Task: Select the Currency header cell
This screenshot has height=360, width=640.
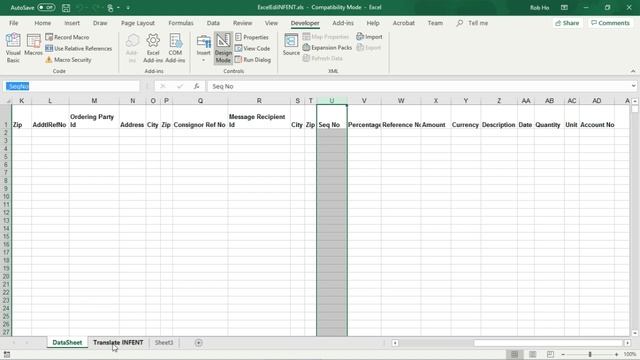Action: [x=465, y=117]
